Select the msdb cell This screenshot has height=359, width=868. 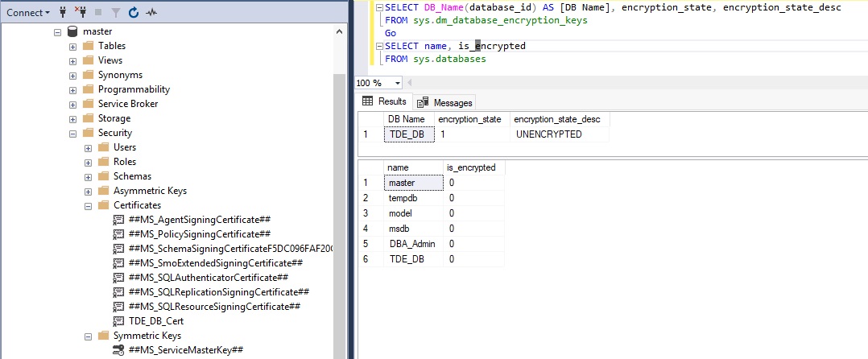point(414,229)
